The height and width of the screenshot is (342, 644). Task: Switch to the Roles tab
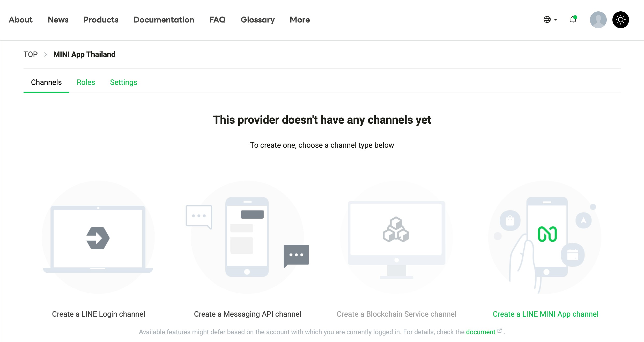[x=86, y=82]
